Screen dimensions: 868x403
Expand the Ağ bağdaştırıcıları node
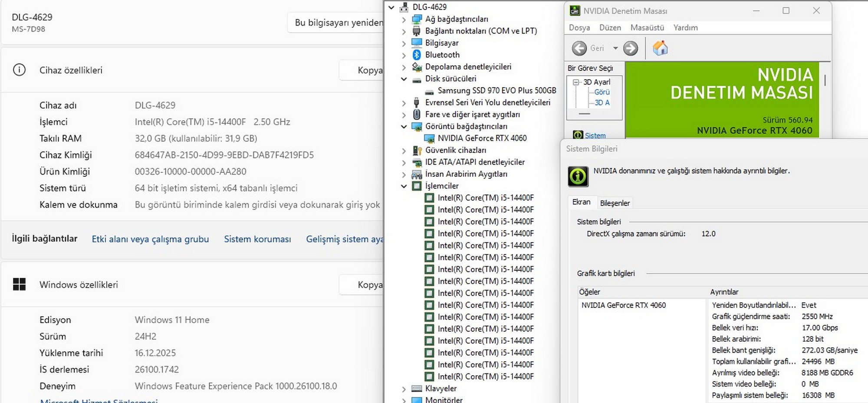(x=404, y=19)
